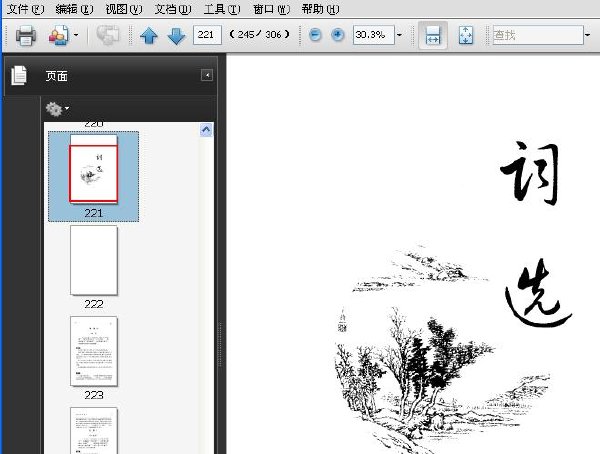Open the 帮助 menu

click(x=320, y=9)
